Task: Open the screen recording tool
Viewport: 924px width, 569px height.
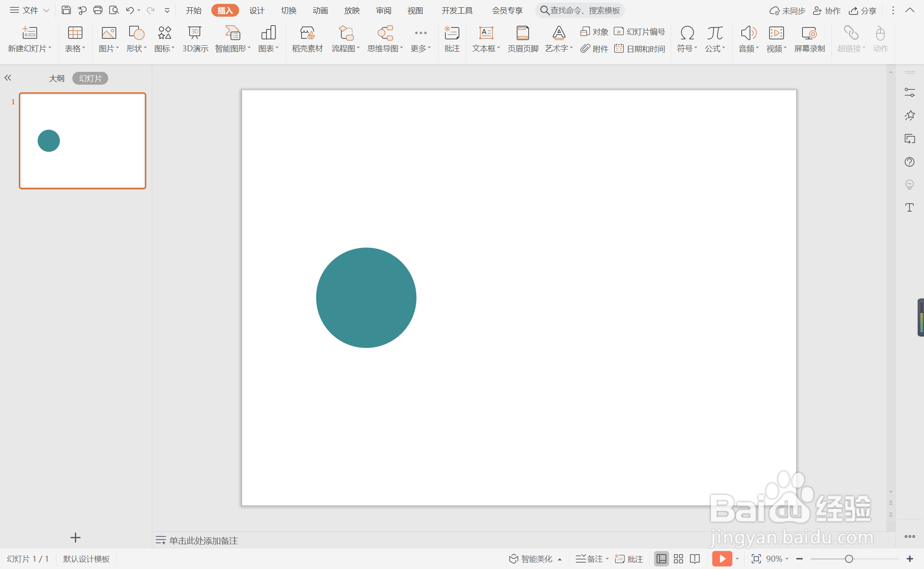Action: pos(809,39)
